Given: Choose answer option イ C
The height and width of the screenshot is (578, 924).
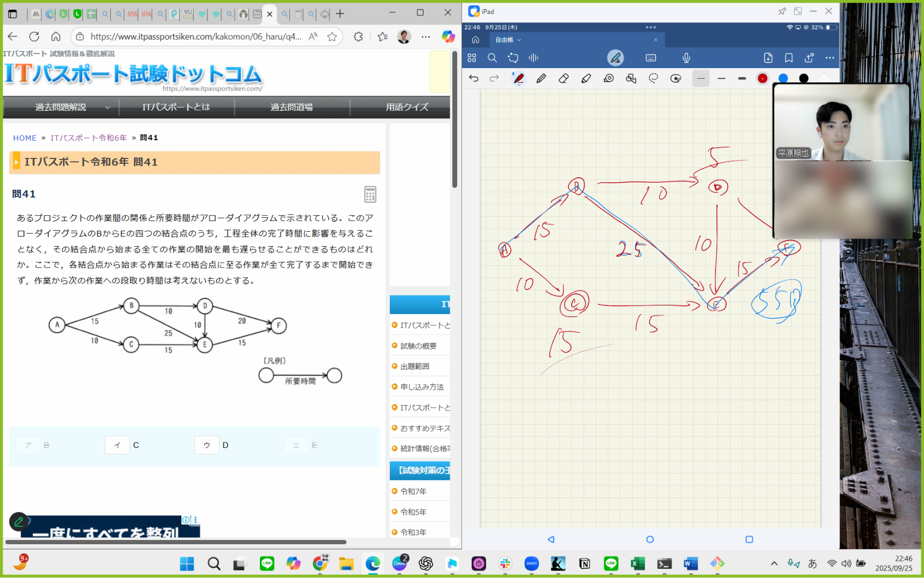Looking at the screenshot, I should pyautogui.click(x=122, y=445).
